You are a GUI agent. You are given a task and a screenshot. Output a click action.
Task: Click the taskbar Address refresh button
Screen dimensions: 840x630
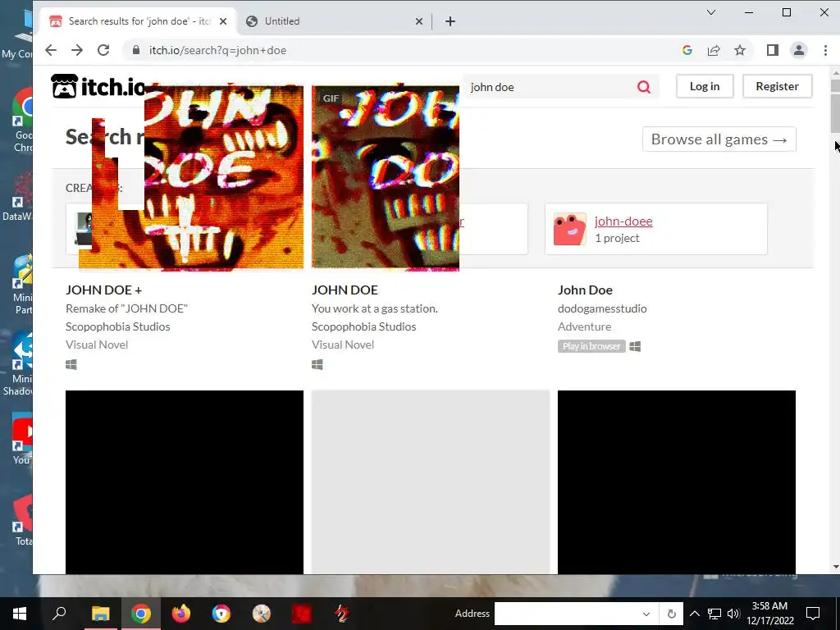671,614
